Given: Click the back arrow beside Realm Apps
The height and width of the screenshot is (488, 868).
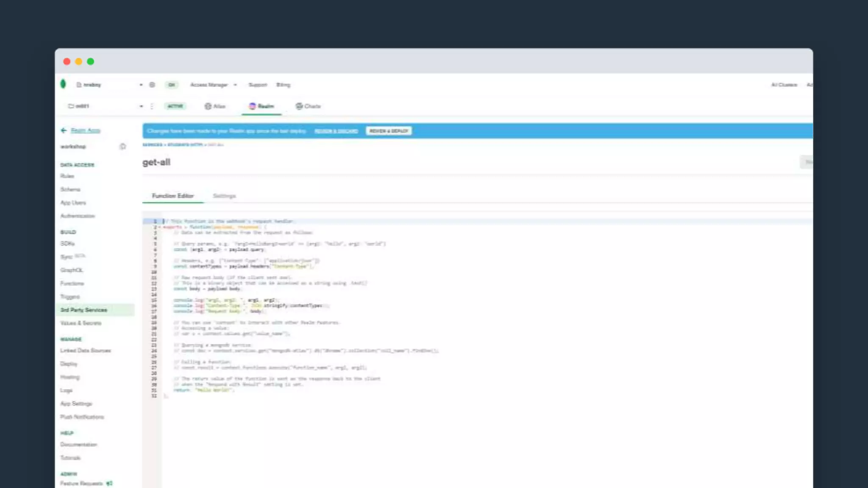Looking at the screenshot, I should (64, 130).
